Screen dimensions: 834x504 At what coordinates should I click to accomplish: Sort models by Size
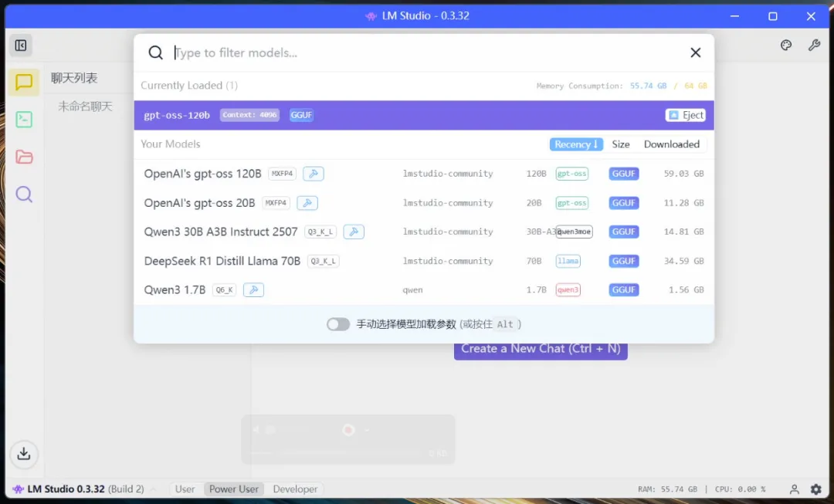pos(621,144)
